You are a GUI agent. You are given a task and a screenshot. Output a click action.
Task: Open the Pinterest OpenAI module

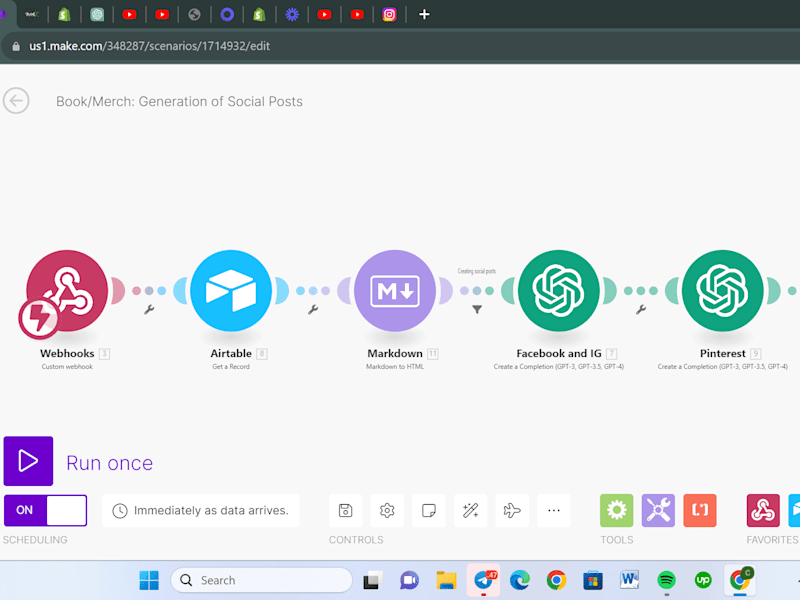(x=722, y=290)
